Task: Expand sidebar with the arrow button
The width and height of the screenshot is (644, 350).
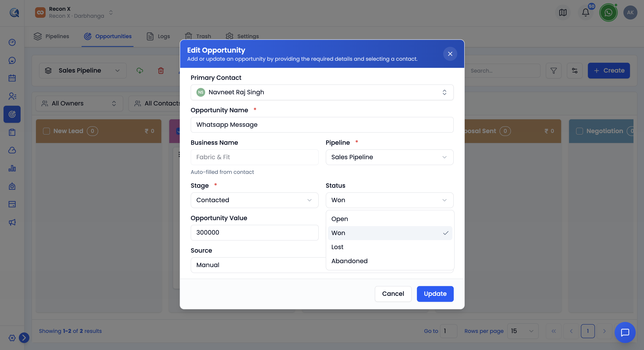Action: pos(24,338)
